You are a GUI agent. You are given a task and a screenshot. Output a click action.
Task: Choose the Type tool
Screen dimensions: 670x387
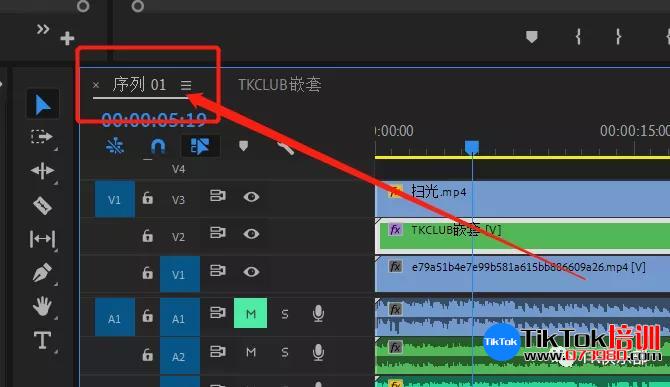(42, 340)
